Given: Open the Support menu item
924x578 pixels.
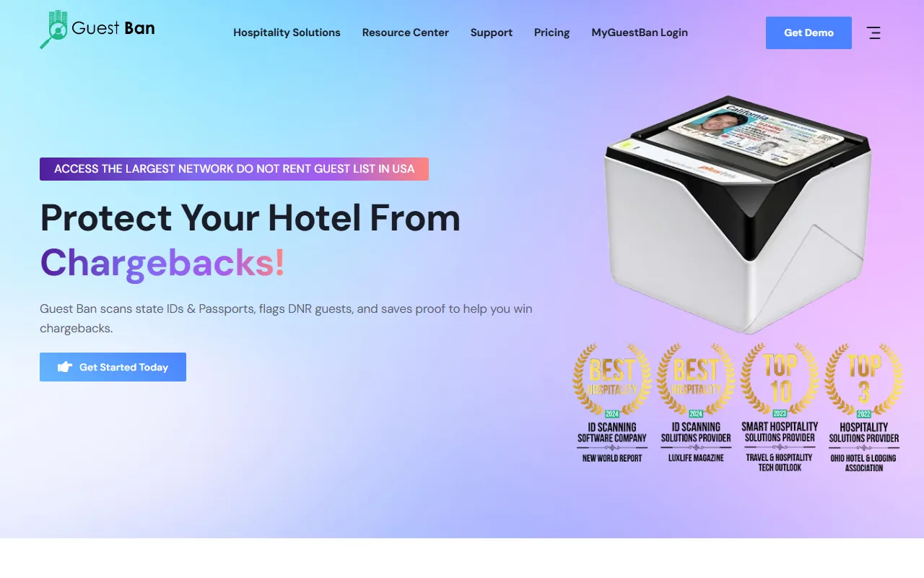Looking at the screenshot, I should [x=492, y=33].
